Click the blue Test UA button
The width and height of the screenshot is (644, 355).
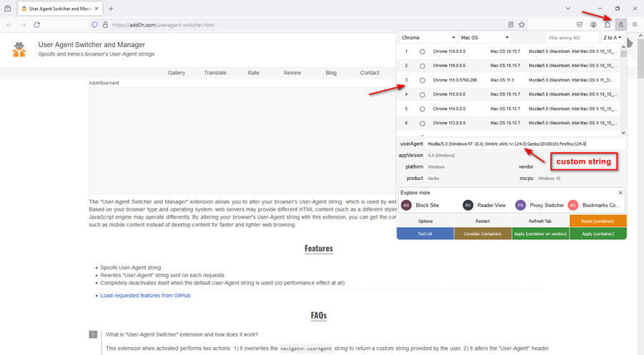pyautogui.click(x=425, y=234)
